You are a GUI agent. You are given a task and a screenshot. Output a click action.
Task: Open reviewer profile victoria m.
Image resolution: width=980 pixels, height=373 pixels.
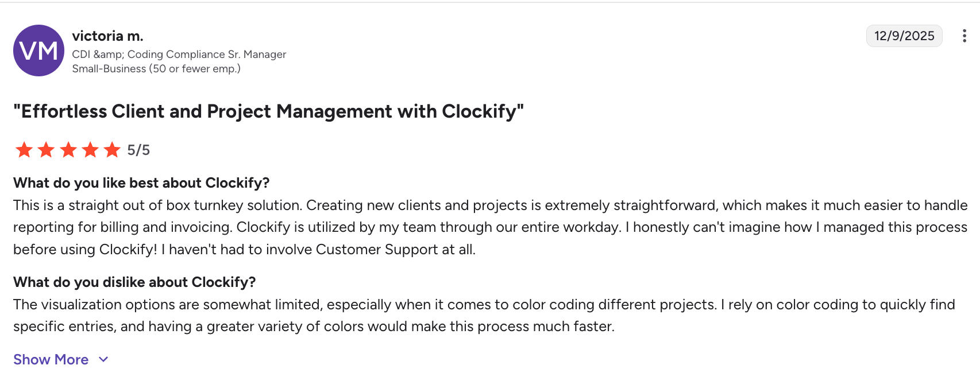pyautogui.click(x=107, y=35)
